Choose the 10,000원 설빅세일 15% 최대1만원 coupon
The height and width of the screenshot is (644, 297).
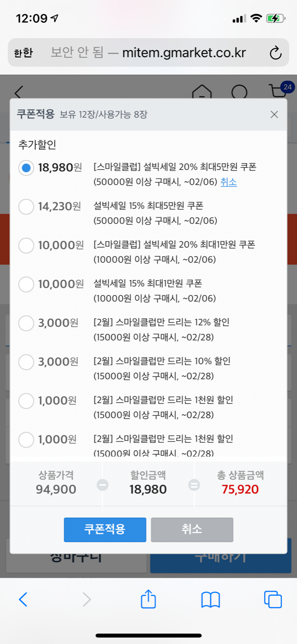point(26,284)
